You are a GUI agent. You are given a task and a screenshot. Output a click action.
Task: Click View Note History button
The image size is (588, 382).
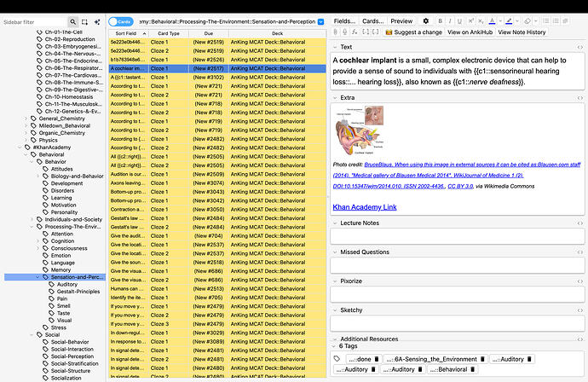pos(522,32)
